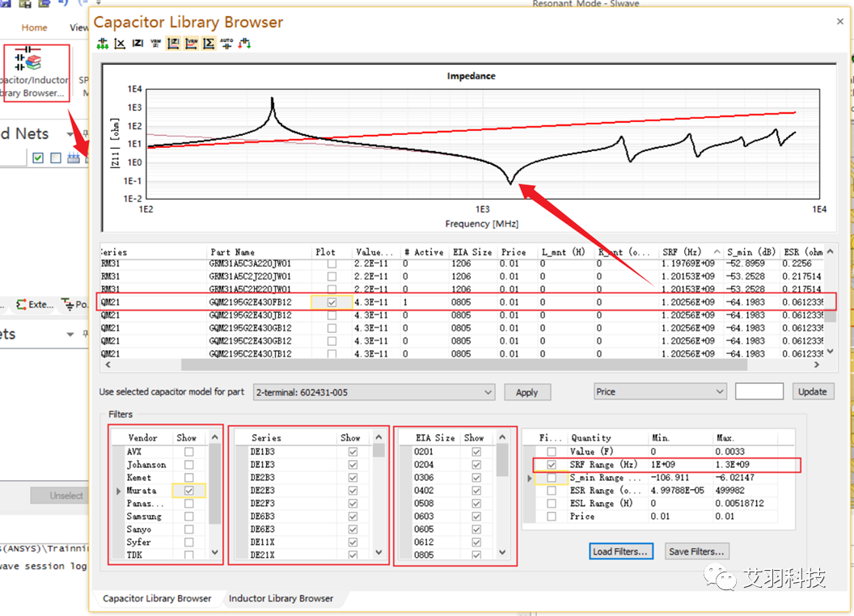Click the S_min (dB) column header
The height and width of the screenshot is (616, 854).
(x=751, y=252)
